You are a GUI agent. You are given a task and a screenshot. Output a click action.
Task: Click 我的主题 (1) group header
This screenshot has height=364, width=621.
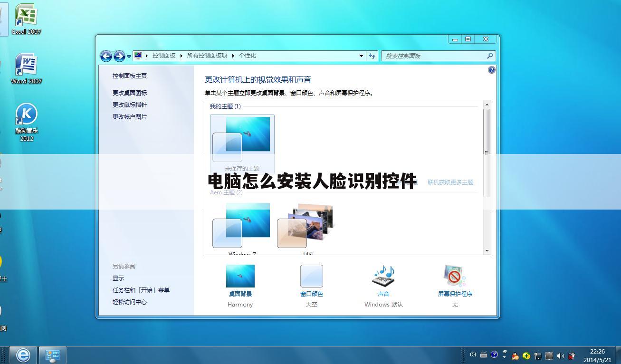click(225, 106)
